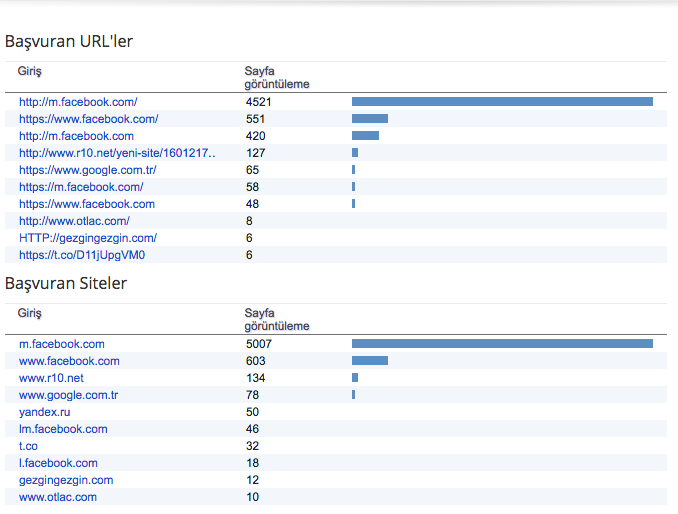Click the bar for www.facebook.com site with 603 views
The image size is (678, 514).
point(370,361)
